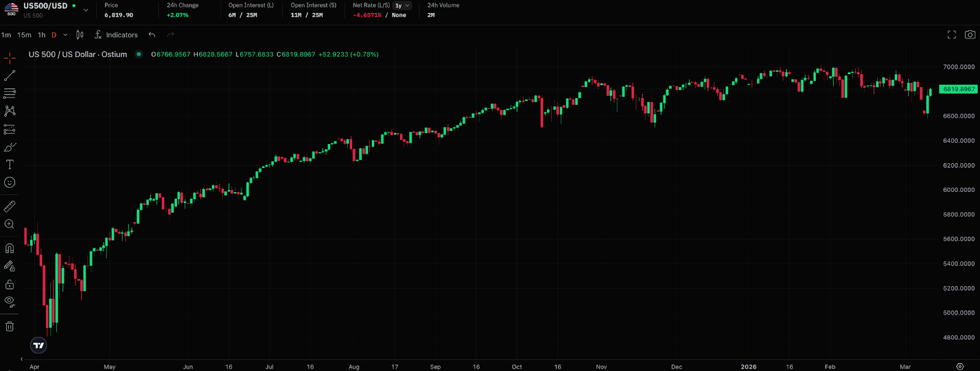This screenshot has height=371, width=980.
Task: Click the current price label 6819.8967
Action: coord(959,89)
